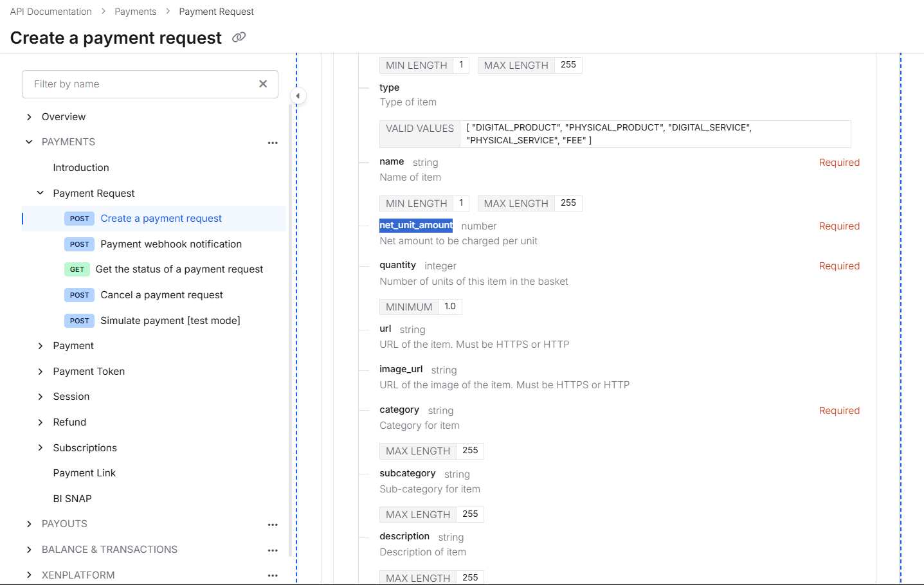Select Simulate payment [test mode] endpoint
The image size is (924, 585).
(x=170, y=321)
